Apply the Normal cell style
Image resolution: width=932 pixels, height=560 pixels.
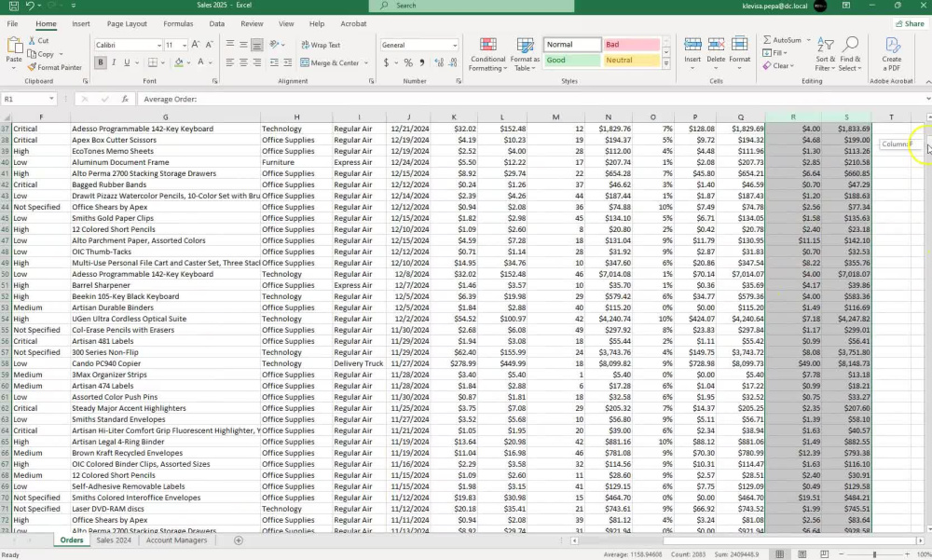pos(572,45)
